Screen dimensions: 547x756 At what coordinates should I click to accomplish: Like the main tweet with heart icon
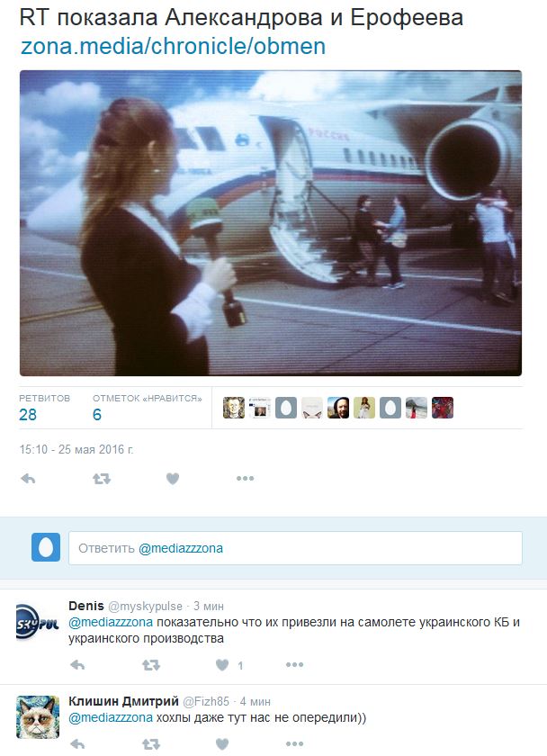click(173, 479)
